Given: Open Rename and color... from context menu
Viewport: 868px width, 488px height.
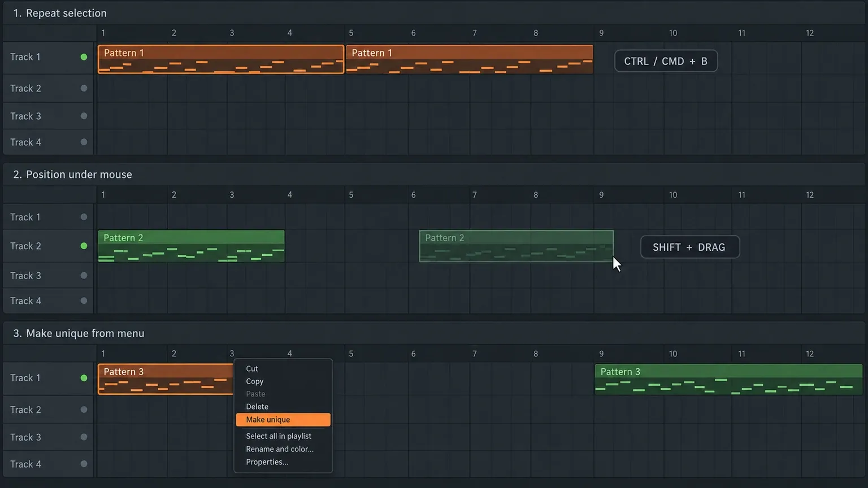Looking at the screenshot, I should (x=283, y=449).
